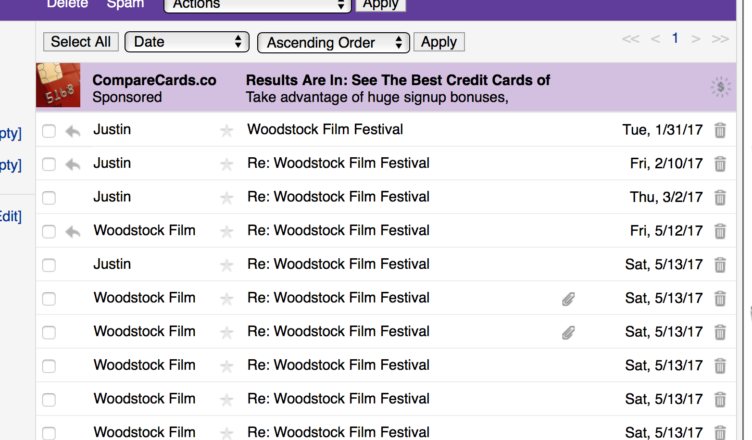The height and width of the screenshot is (440, 752).
Task: Star the Fri, 2/10/17 Justin email
Action: click(x=226, y=164)
